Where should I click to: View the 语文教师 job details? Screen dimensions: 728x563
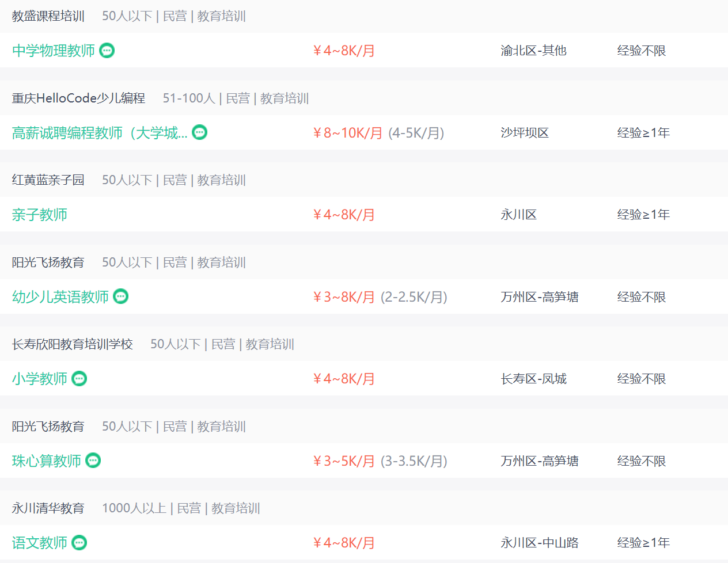40,543
